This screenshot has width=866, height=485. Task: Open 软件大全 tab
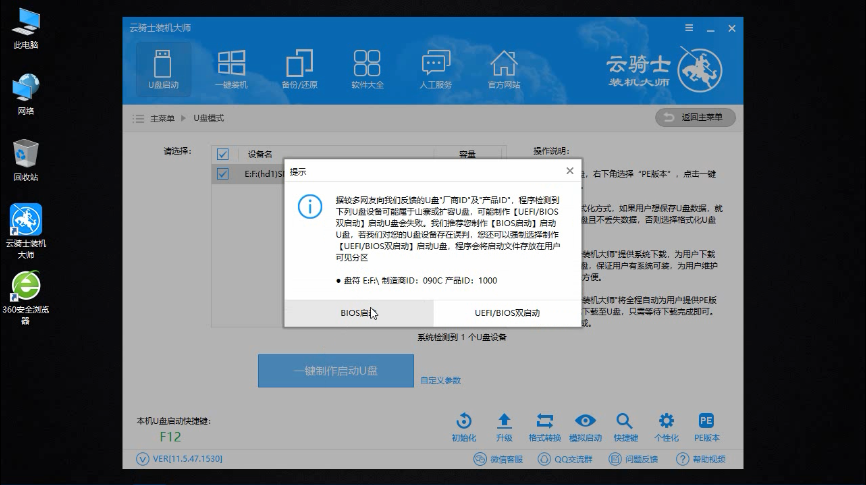[x=367, y=69]
